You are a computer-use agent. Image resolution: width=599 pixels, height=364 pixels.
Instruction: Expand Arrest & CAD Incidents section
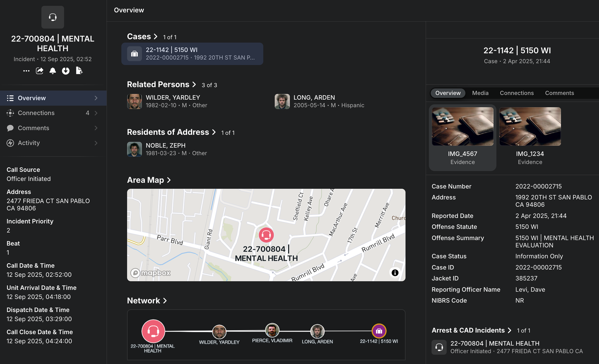(x=509, y=330)
